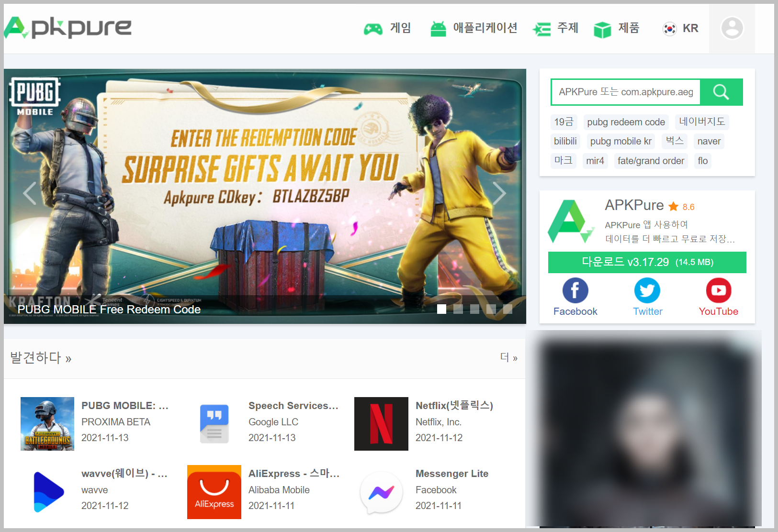Click the PROXIMA BETA developer text
This screenshot has width=778, height=532.
[x=116, y=422]
